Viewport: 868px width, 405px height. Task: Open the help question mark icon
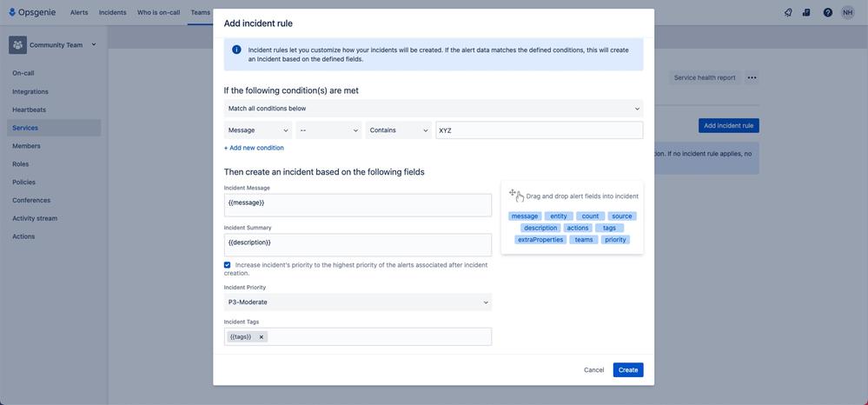click(x=827, y=12)
